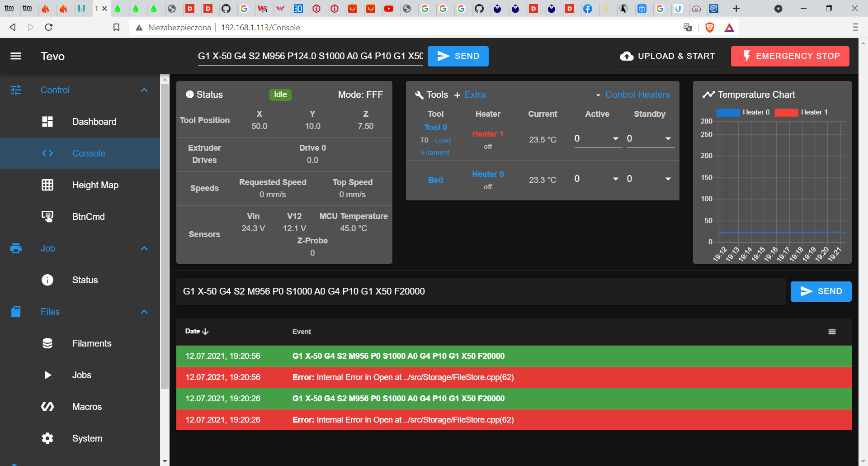Click the Brave Rewards triangle icon

coord(729,28)
